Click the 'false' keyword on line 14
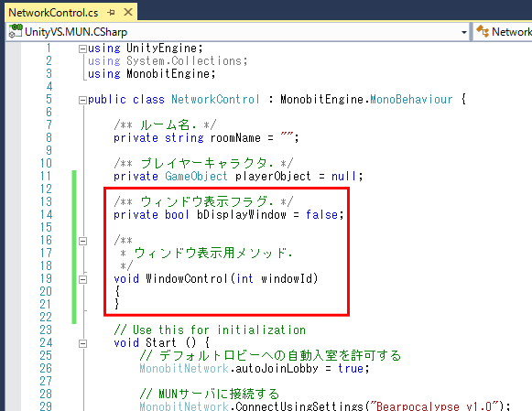The height and width of the screenshot is (411, 532). [x=321, y=215]
